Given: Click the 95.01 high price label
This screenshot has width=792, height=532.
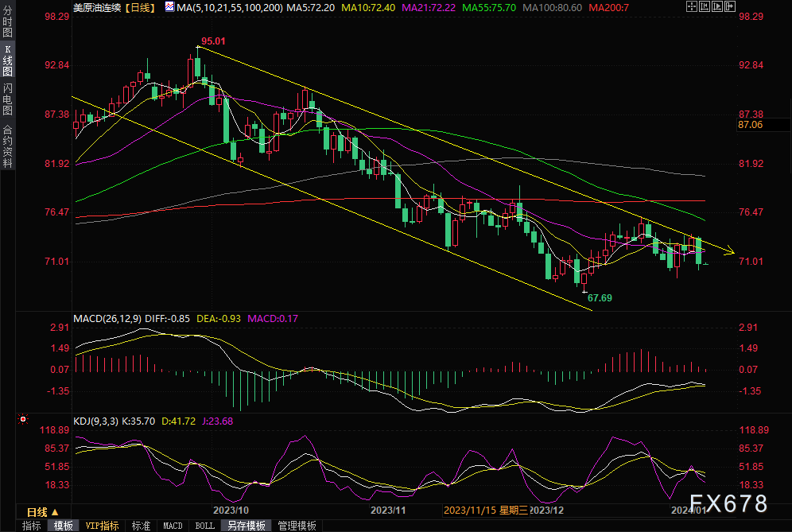Looking at the screenshot, I should point(213,41).
